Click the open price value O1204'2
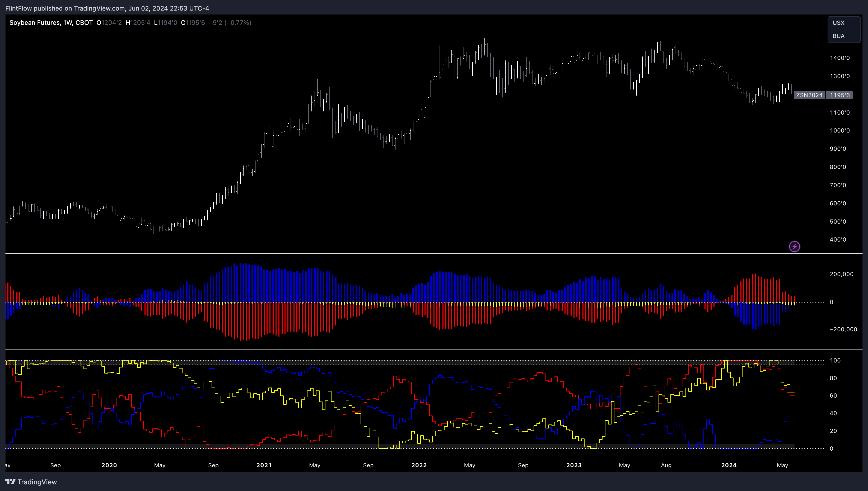This screenshot has height=491, width=868. point(109,23)
